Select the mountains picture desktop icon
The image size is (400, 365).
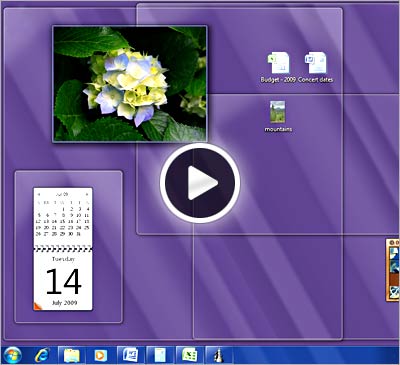coord(278,116)
